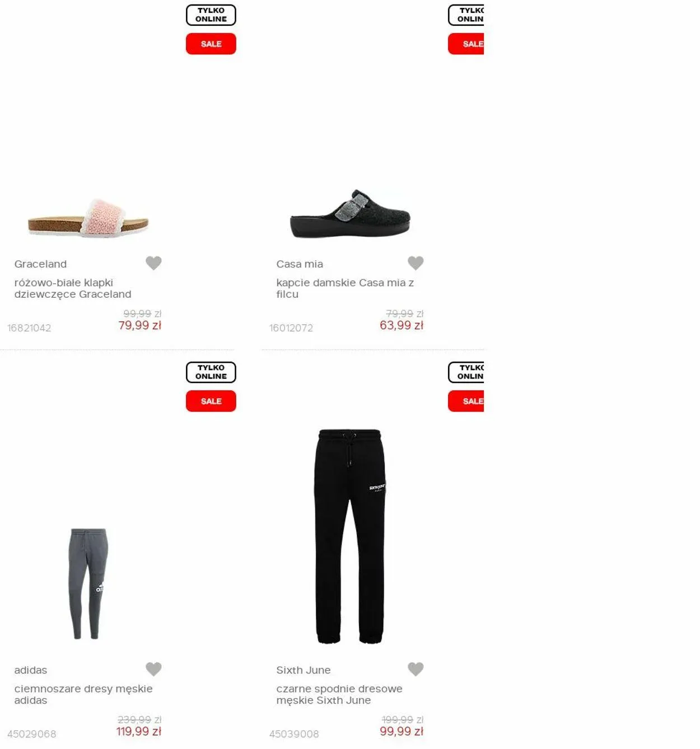Click the 63,99 zł sale price
This screenshot has height=749, width=700.
click(x=402, y=325)
